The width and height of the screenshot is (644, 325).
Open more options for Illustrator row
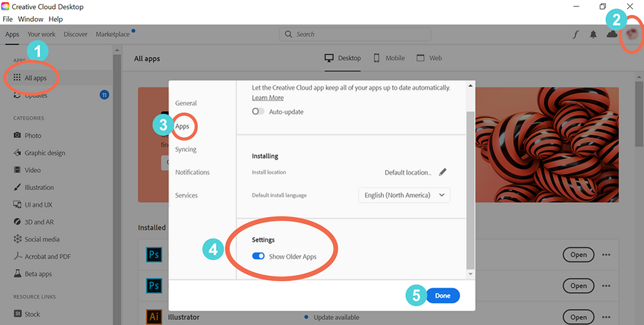606,317
